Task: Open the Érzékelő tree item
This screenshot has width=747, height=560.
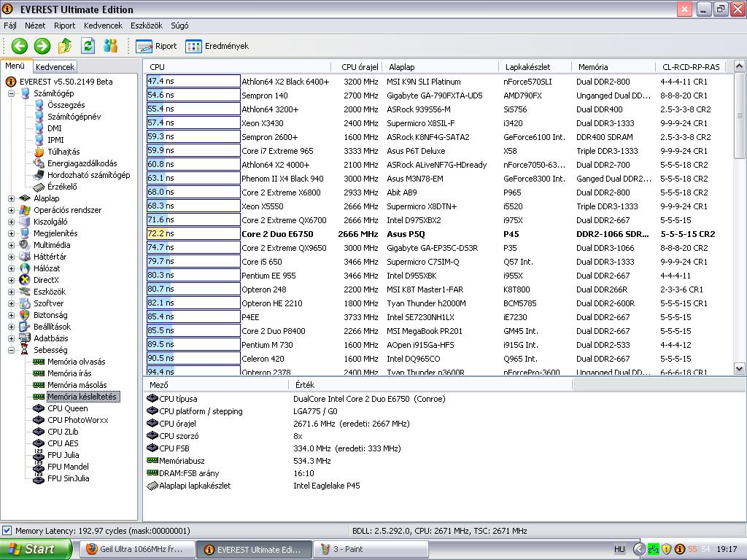Action: point(62,187)
